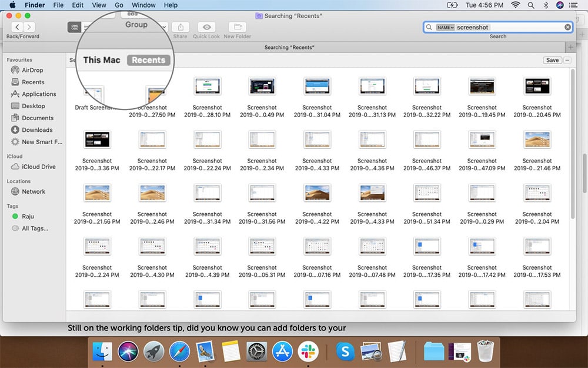
Task: Open the Share menu in the toolbar
Action: (180, 27)
